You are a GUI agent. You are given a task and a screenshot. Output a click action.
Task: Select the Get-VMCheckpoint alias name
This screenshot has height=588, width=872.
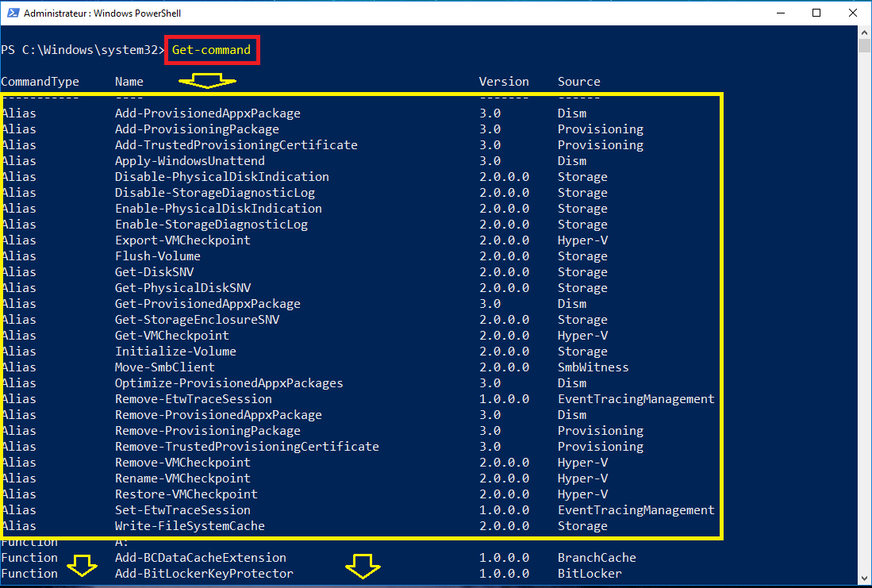coord(171,336)
